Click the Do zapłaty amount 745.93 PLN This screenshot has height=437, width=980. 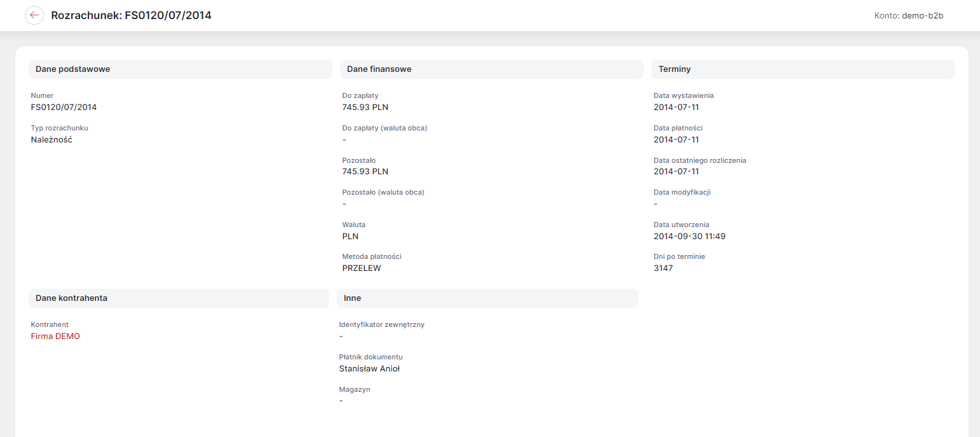click(x=365, y=108)
